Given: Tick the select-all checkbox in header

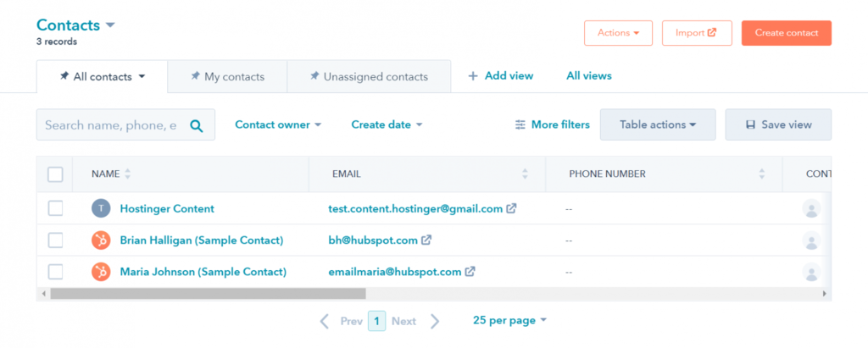Looking at the screenshot, I should pos(55,174).
